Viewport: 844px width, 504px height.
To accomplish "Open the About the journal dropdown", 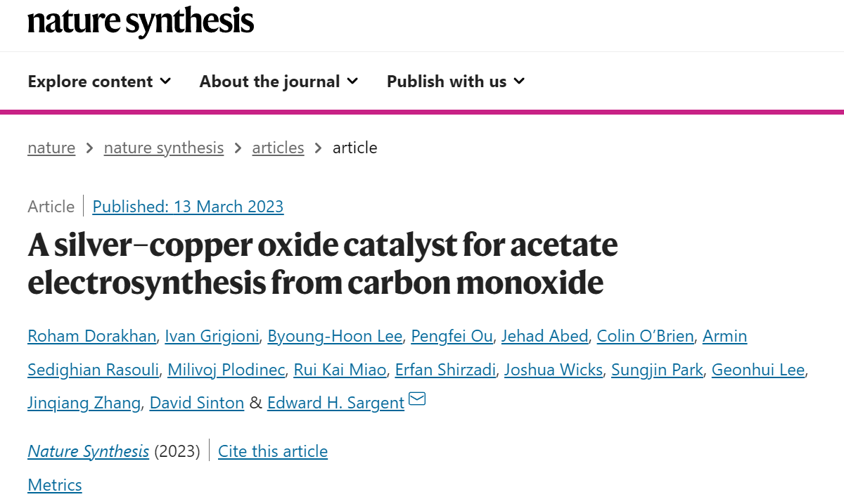I will coord(279,82).
